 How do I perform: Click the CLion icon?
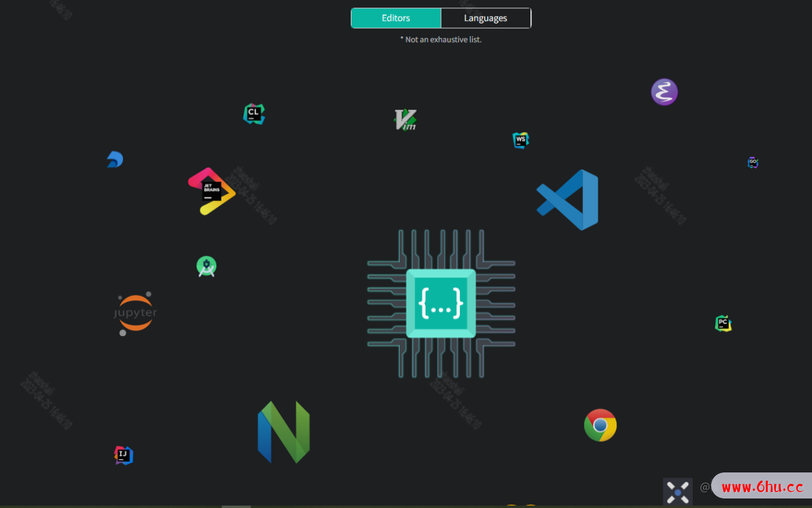(x=254, y=114)
